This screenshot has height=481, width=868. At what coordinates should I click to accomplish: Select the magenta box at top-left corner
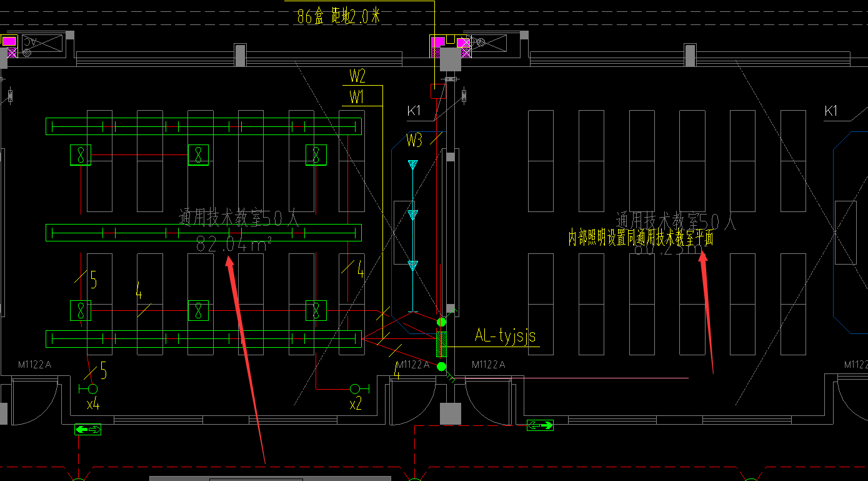pyautogui.click(x=9, y=41)
